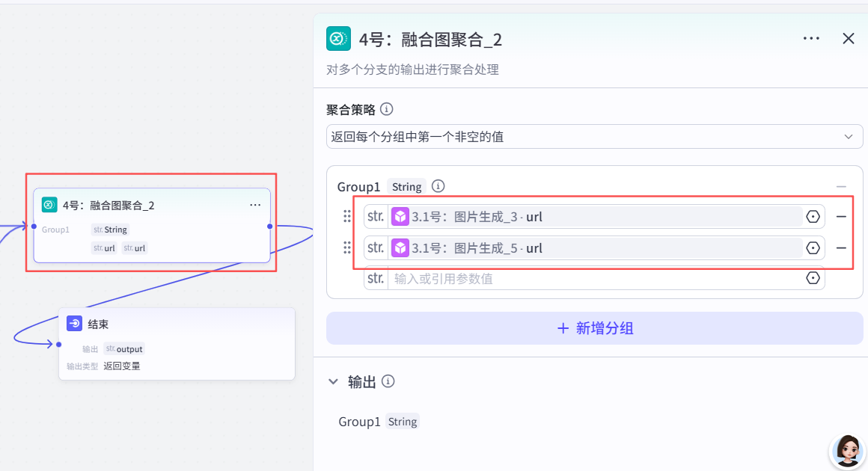
Task: Close the 融合图聚合_2 settings panel
Action: coord(848,38)
